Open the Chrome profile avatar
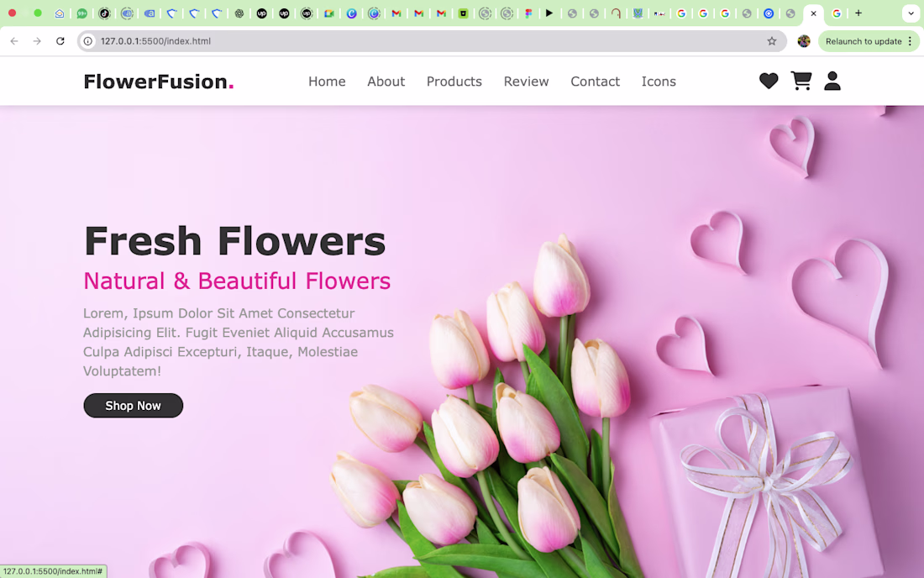The width and height of the screenshot is (924, 578). [804, 41]
